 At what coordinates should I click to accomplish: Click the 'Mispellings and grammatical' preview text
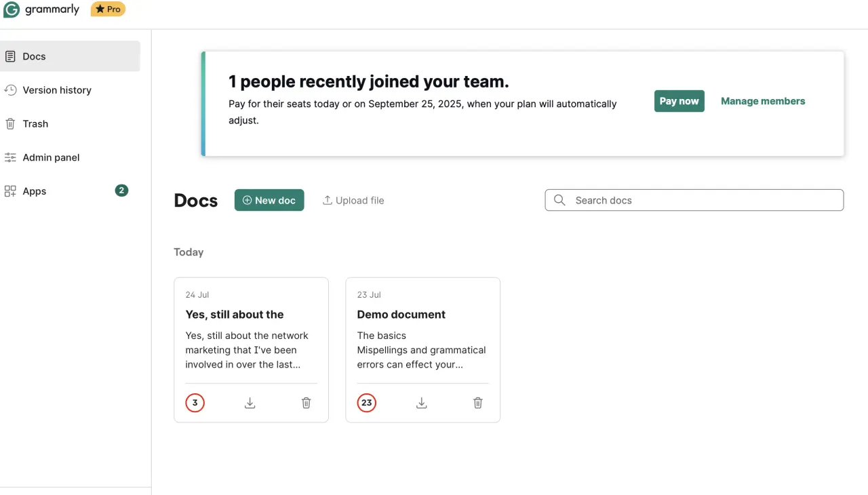pos(422,350)
